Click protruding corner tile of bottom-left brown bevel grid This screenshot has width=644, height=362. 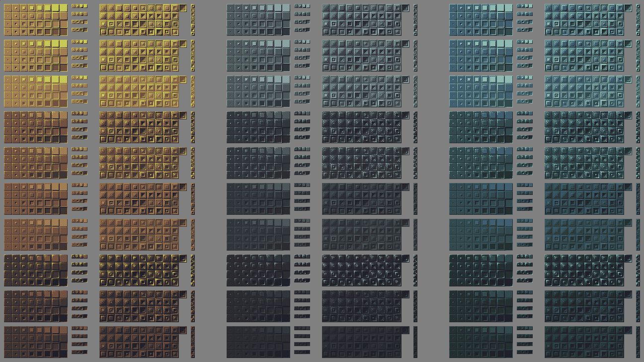(x=183, y=330)
